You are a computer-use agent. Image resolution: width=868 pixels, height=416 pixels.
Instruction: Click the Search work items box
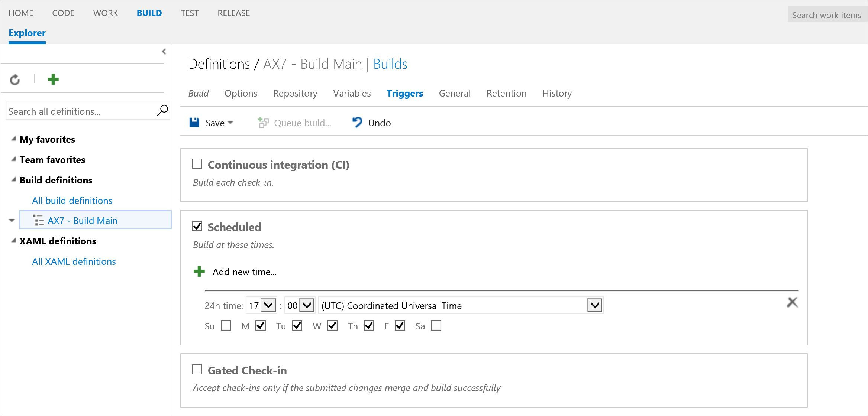[x=827, y=15]
